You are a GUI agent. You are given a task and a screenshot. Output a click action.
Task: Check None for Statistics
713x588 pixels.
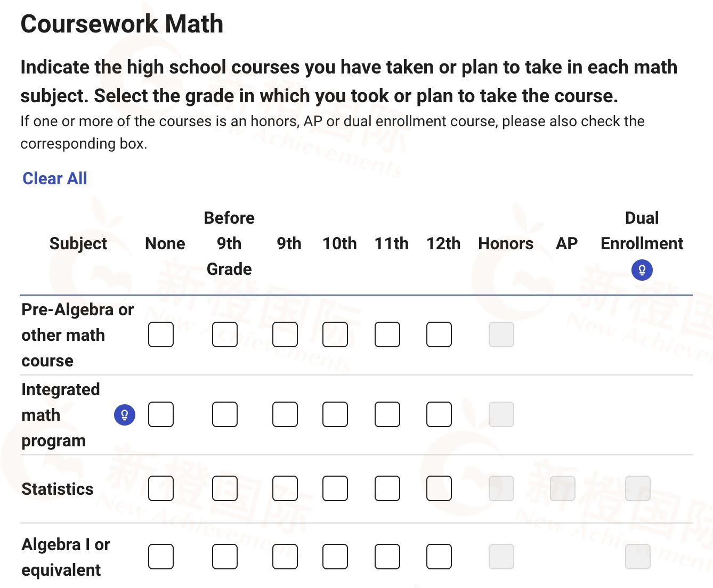[161, 488]
